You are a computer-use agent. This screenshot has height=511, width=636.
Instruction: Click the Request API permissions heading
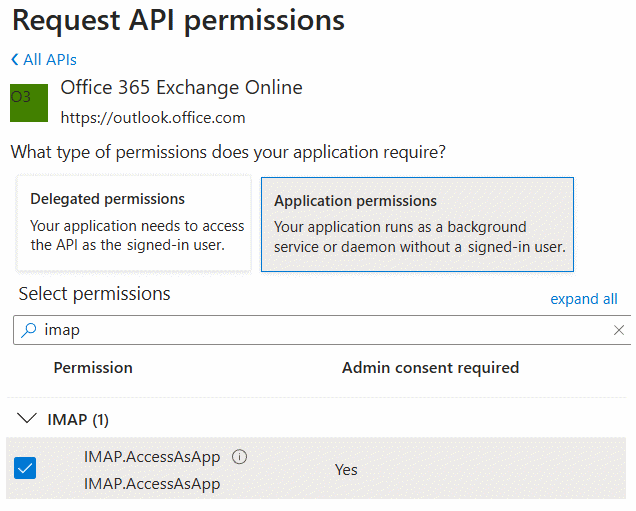tap(178, 20)
